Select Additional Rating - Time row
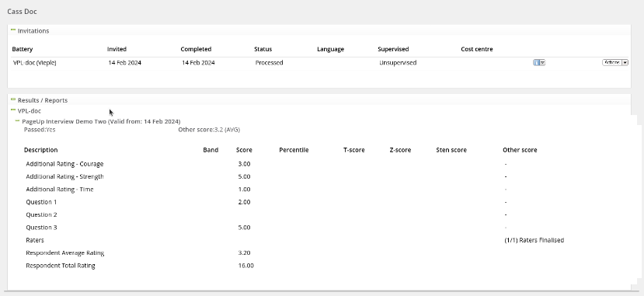 pos(60,190)
